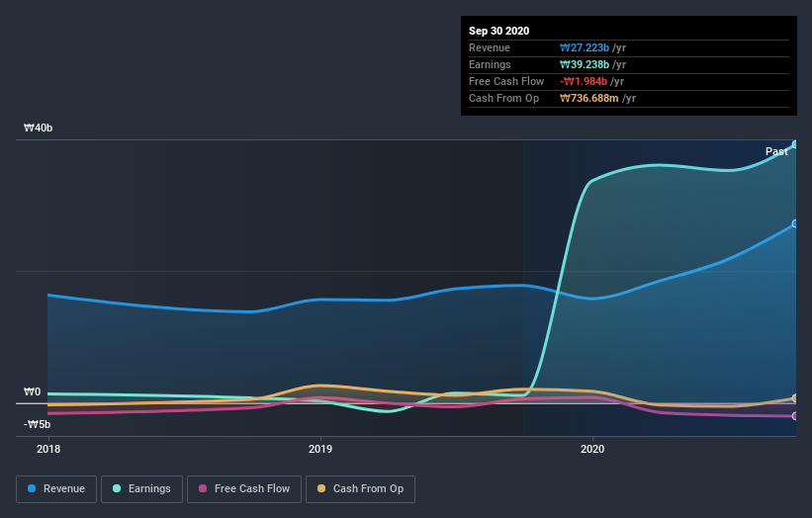Click the ₩39.238b Earnings value in tooltip

585,64
